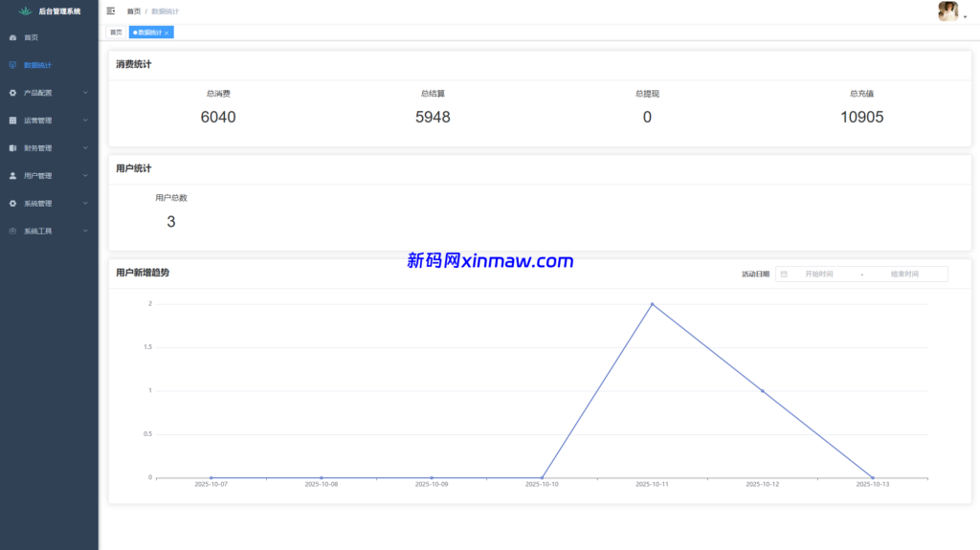Click the 总消费 label

click(x=218, y=94)
